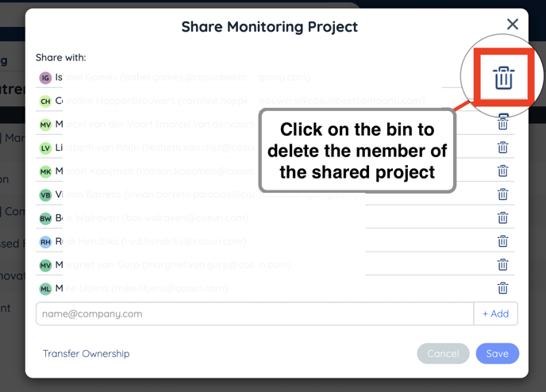Remove Liesbeth van Rhijn with bin icon
The image size is (546, 392).
tap(502, 148)
